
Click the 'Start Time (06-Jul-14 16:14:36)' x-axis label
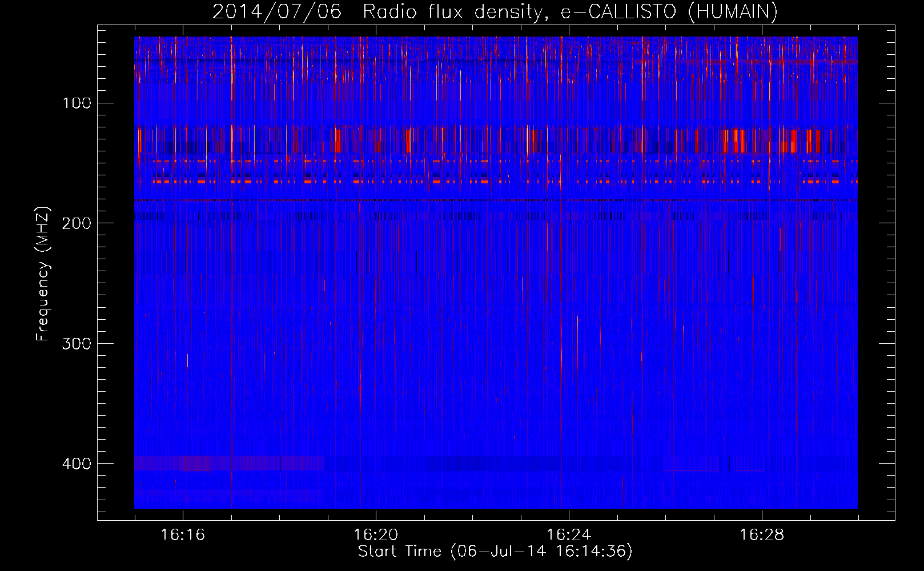coord(495,552)
